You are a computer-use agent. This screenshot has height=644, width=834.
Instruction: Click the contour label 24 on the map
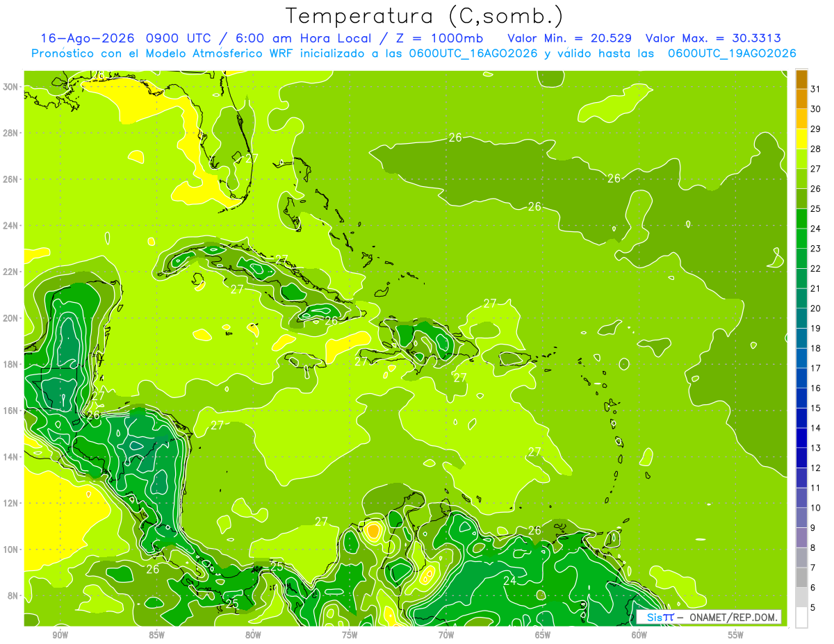click(509, 580)
